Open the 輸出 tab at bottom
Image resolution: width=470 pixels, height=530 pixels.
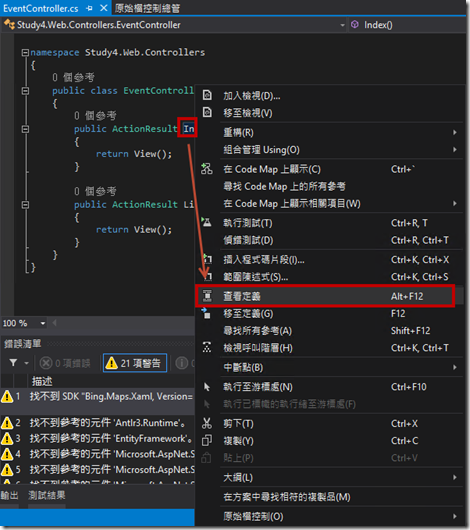(x=9, y=496)
